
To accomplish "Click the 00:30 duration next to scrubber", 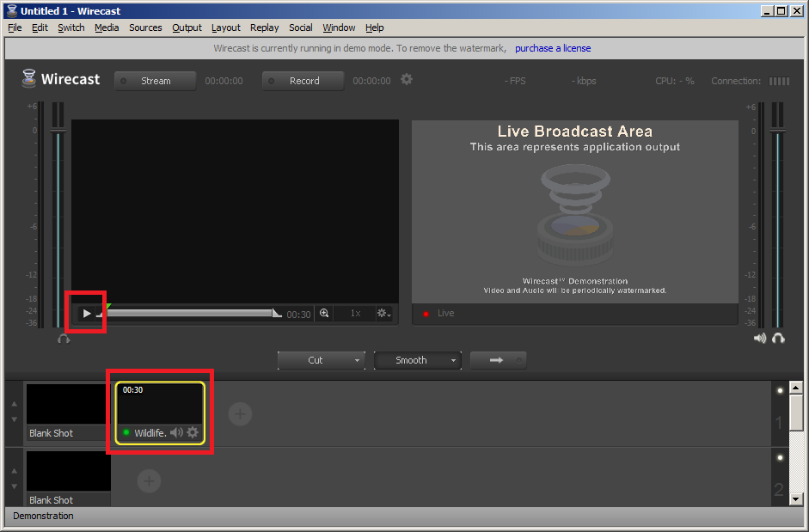I will click(298, 315).
